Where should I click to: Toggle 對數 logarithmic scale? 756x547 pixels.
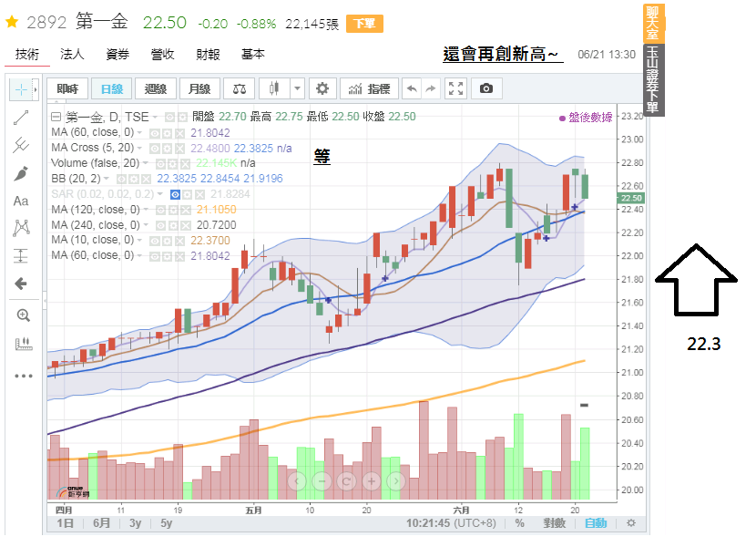(x=554, y=523)
